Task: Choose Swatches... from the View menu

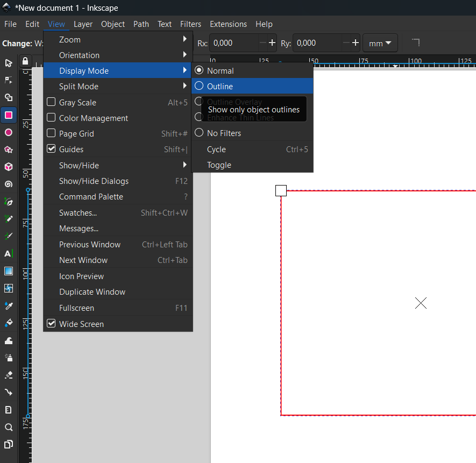Action: pyautogui.click(x=118, y=213)
